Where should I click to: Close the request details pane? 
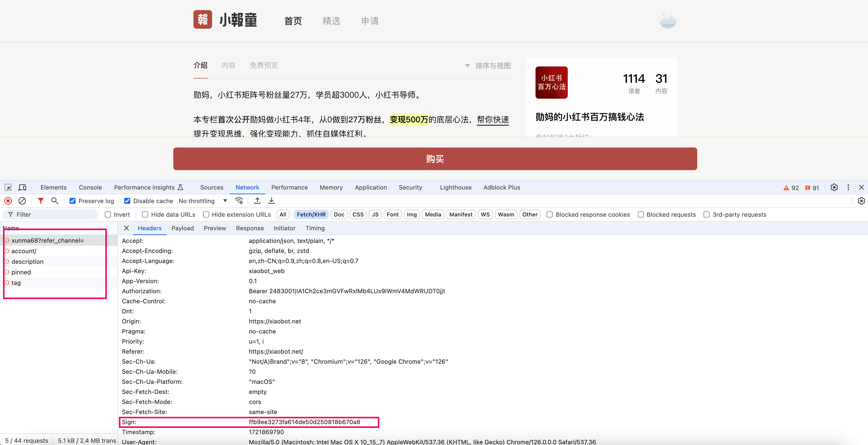[126, 228]
